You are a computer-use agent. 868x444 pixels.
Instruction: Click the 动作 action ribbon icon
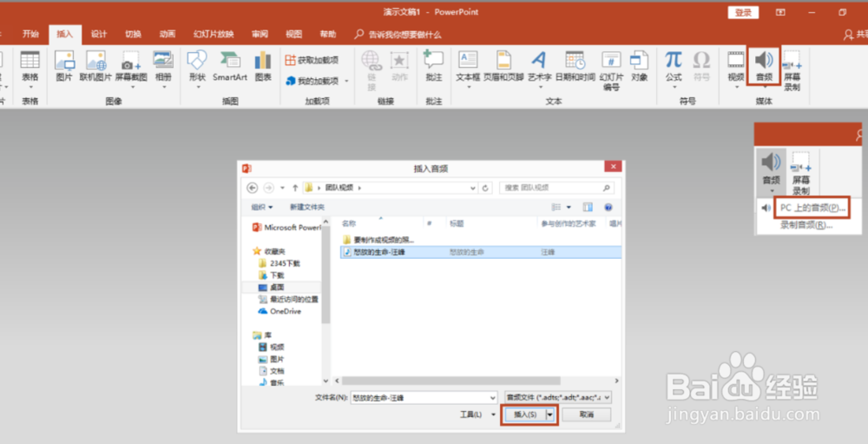point(399,67)
